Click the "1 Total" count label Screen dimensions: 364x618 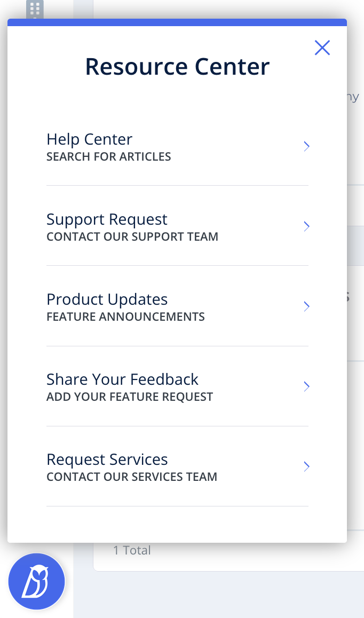click(132, 550)
